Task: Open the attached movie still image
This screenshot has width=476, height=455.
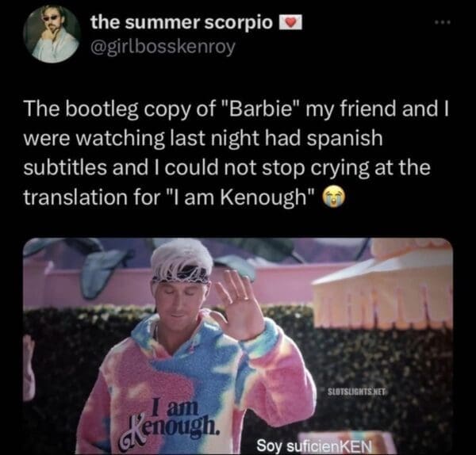Action: tap(238, 346)
